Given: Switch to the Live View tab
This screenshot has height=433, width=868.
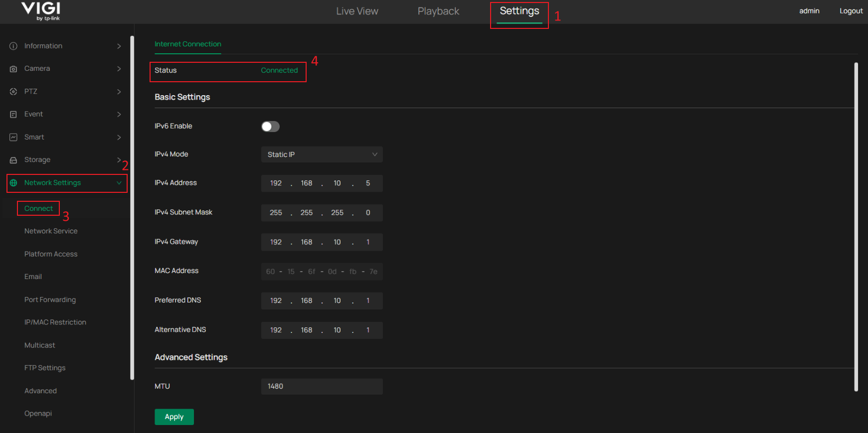Looking at the screenshot, I should pos(357,11).
